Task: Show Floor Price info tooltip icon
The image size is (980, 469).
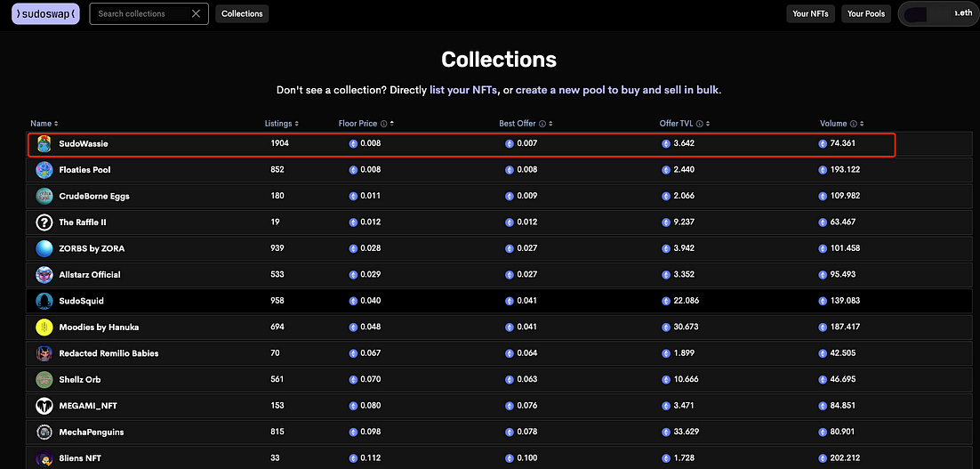Action: tap(383, 124)
